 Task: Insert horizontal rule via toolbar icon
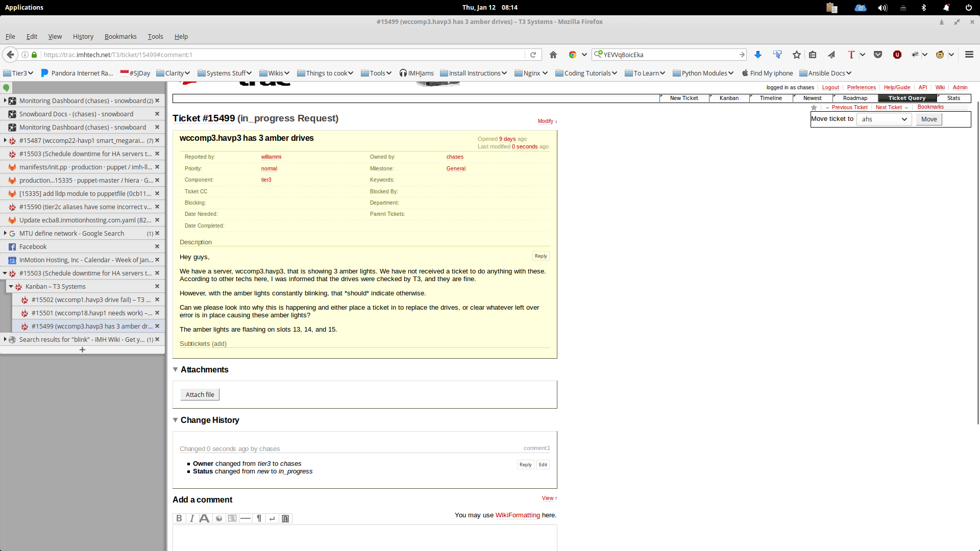pos(246,518)
